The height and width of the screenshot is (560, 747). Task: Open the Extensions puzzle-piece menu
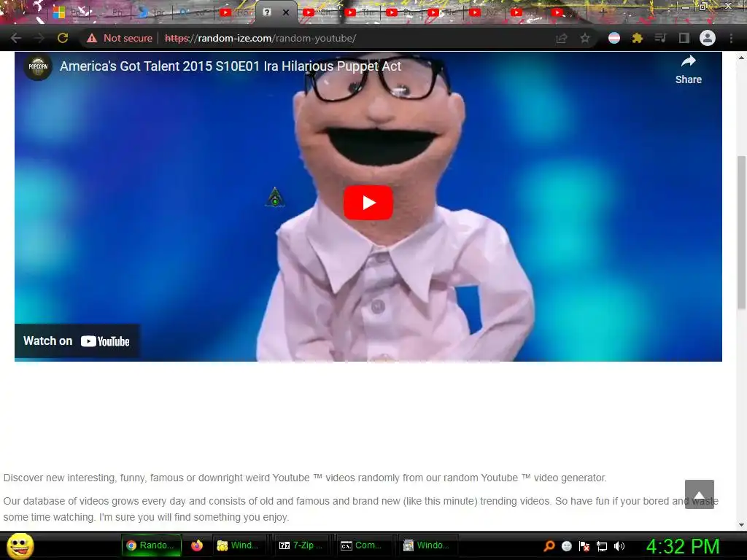click(x=638, y=38)
